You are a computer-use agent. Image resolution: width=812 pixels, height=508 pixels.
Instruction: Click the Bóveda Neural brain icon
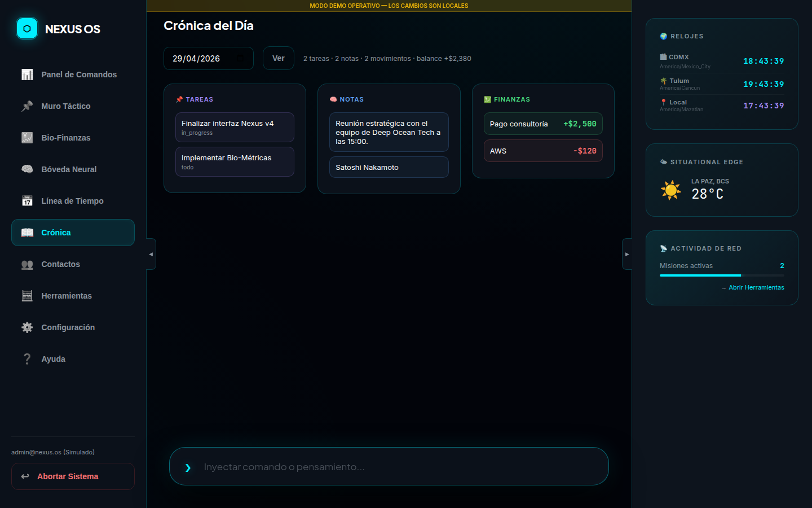pyautogui.click(x=27, y=169)
